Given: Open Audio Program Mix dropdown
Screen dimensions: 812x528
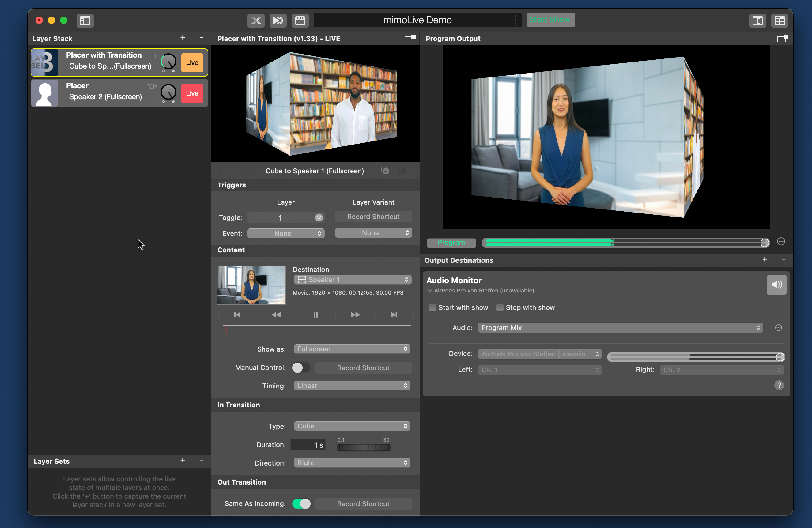Looking at the screenshot, I should point(620,328).
